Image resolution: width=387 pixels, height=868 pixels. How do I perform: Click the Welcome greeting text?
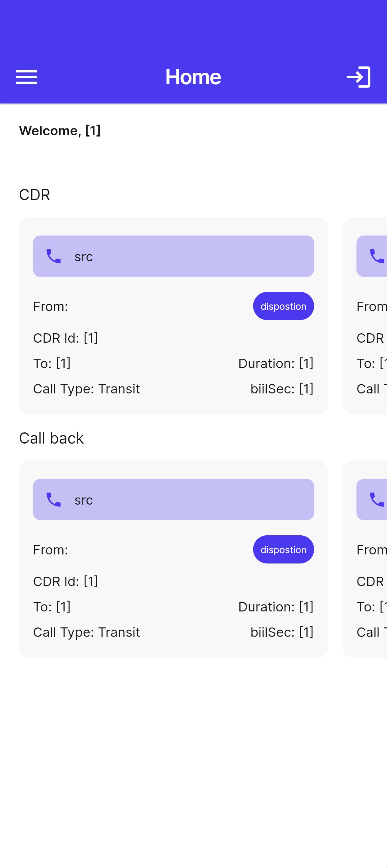click(60, 131)
